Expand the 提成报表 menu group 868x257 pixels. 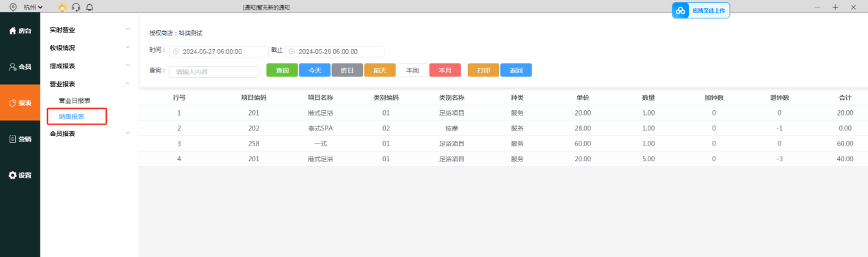point(90,66)
